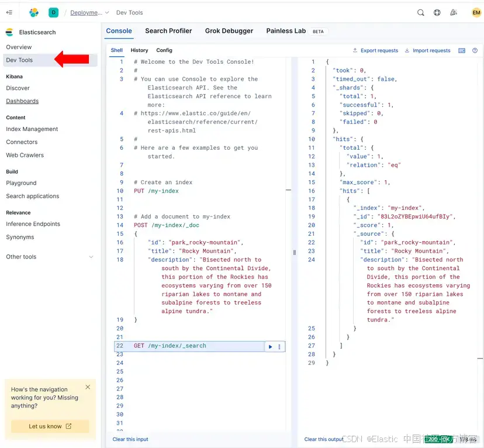The height and width of the screenshot is (448, 484).
Task: Expand the Other tools section
Action: (49, 257)
